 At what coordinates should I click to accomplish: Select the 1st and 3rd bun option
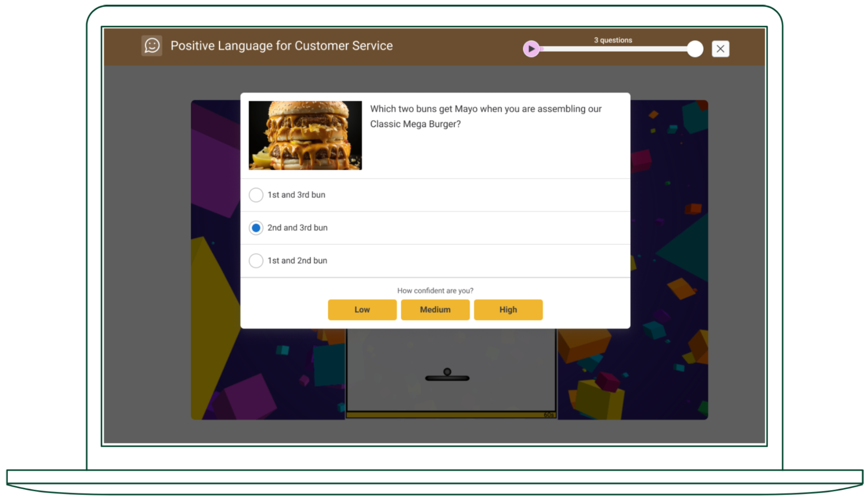tap(256, 195)
